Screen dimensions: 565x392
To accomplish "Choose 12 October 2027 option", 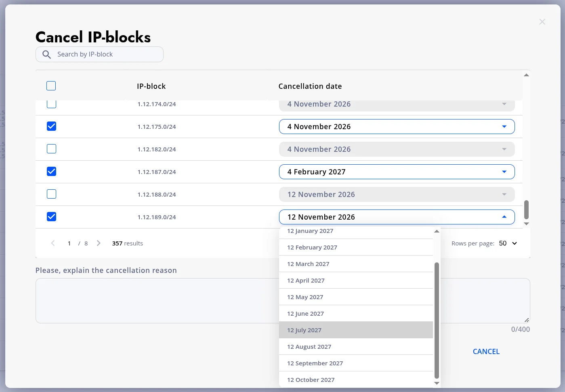I will pyautogui.click(x=356, y=379).
